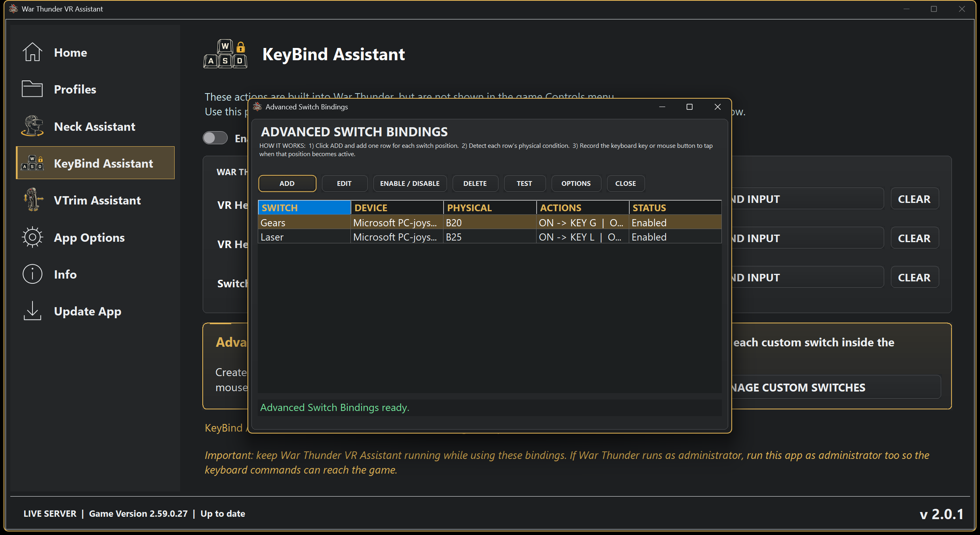This screenshot has height=535, width=980.
Task: Click ENABLE / DISABLE button
Action: point(410,183)
